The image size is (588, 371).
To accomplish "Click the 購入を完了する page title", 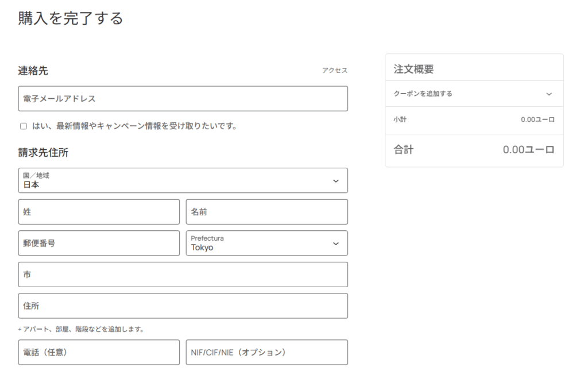I will pos(71,18).
